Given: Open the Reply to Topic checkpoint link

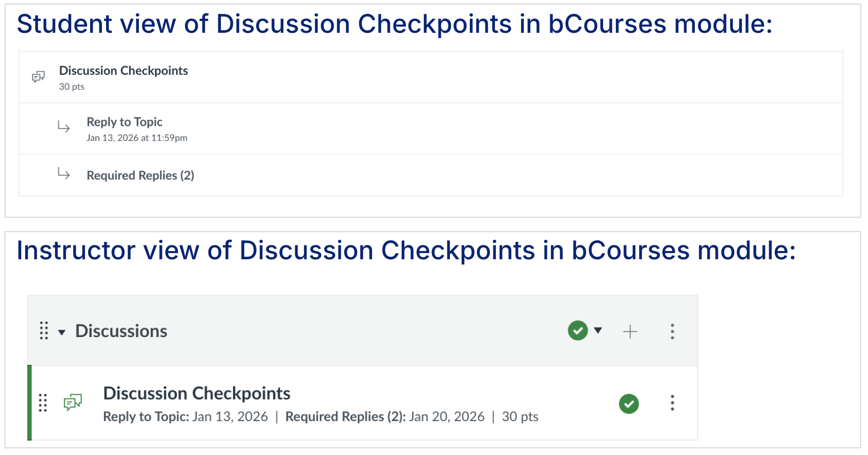Looking at the screenshot, I should pos(125,122).
